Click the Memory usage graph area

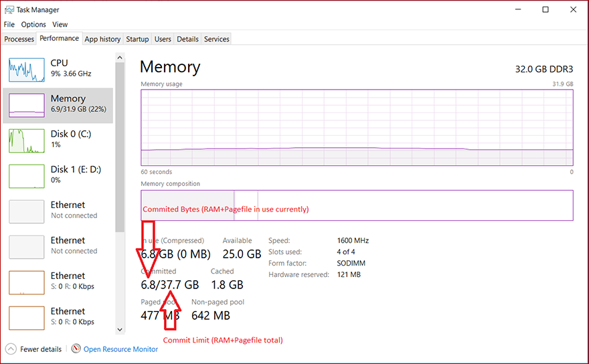(x=357, y=127)
